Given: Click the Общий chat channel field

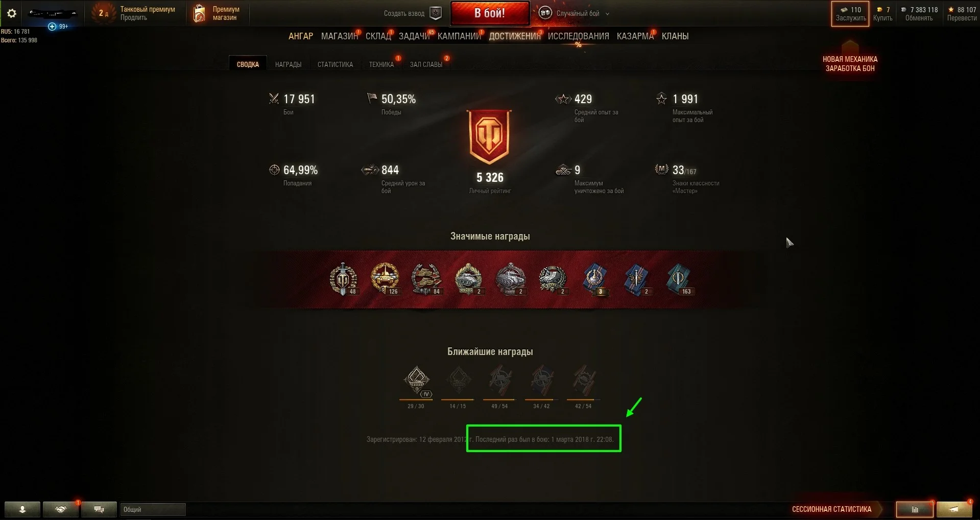Looking at the screenshot, I should (153, 509).
